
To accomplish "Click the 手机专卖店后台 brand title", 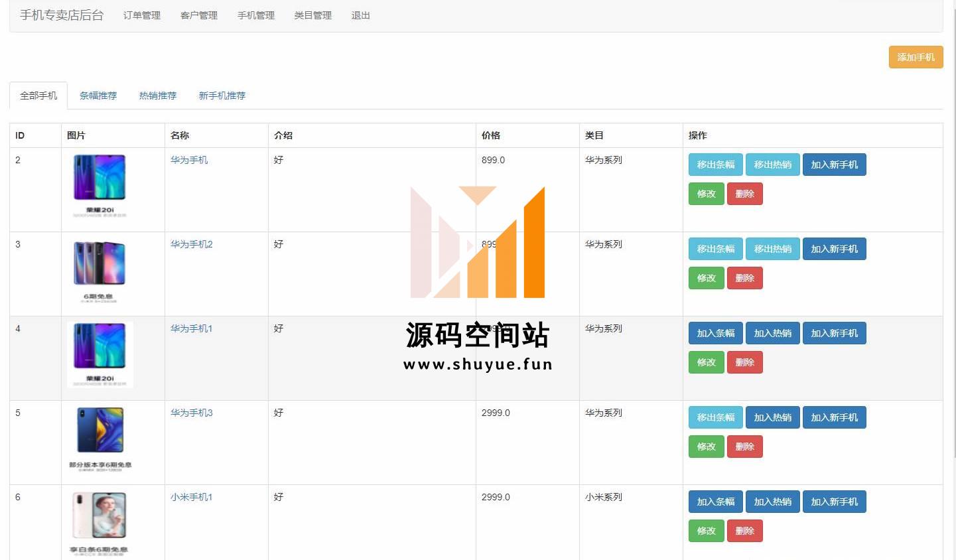I will (62, 15).
